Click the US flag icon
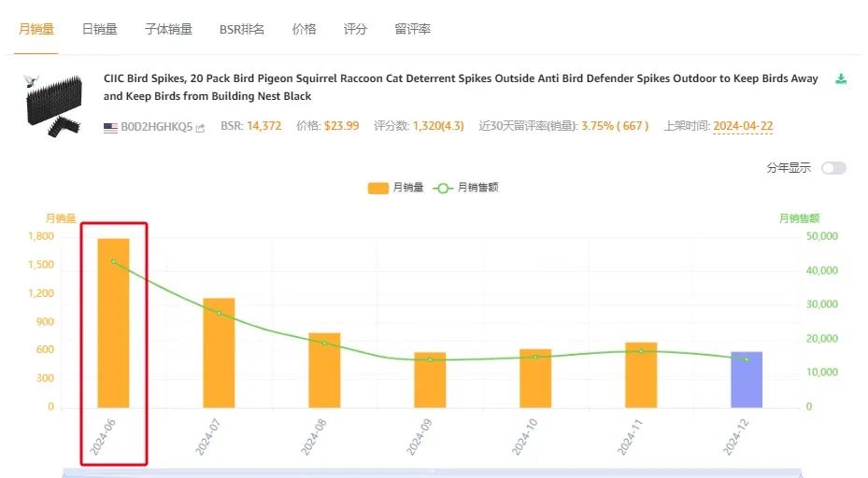Screen dimensions: 868x478 110,127
